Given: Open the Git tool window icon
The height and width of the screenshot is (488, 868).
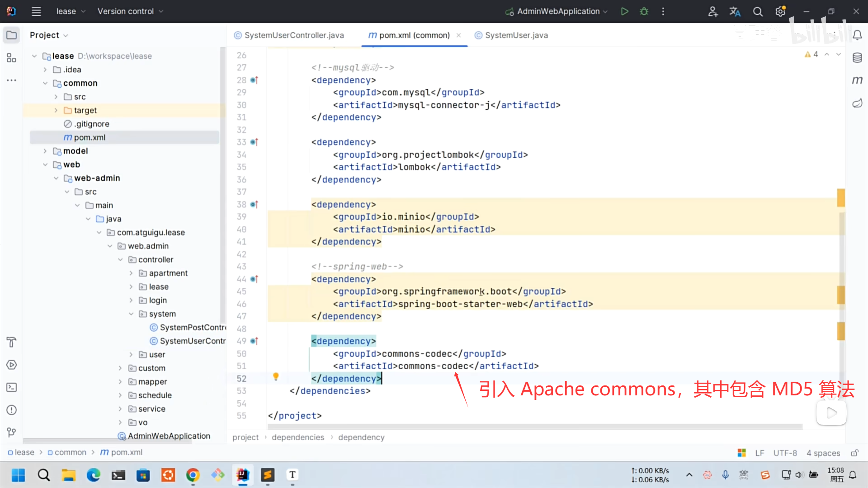Looking at the screenshot, I should tap(11, 432).
